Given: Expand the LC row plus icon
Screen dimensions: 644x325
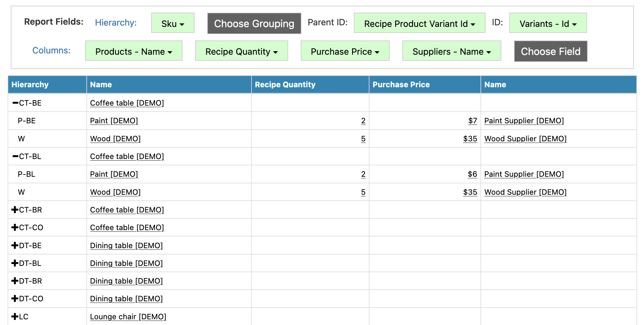Looking at the screenshot, I should tap(15, 316).
